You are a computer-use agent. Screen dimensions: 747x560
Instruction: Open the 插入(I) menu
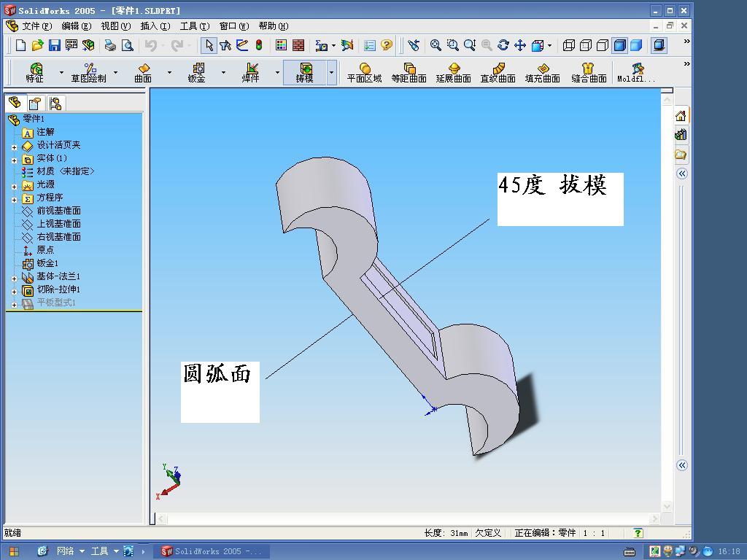point(155,26)
